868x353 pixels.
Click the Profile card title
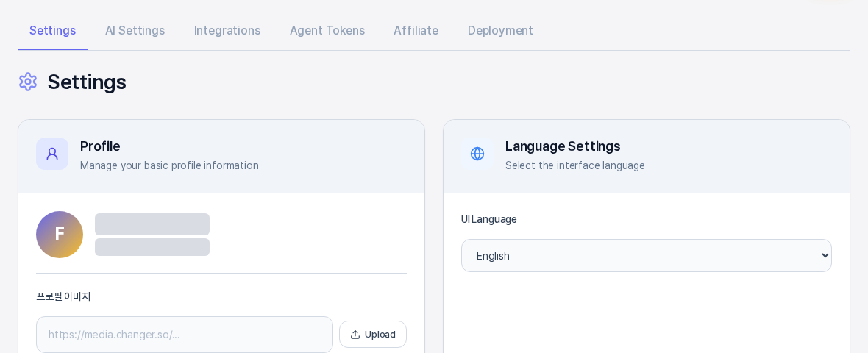(x=100, y=146)
